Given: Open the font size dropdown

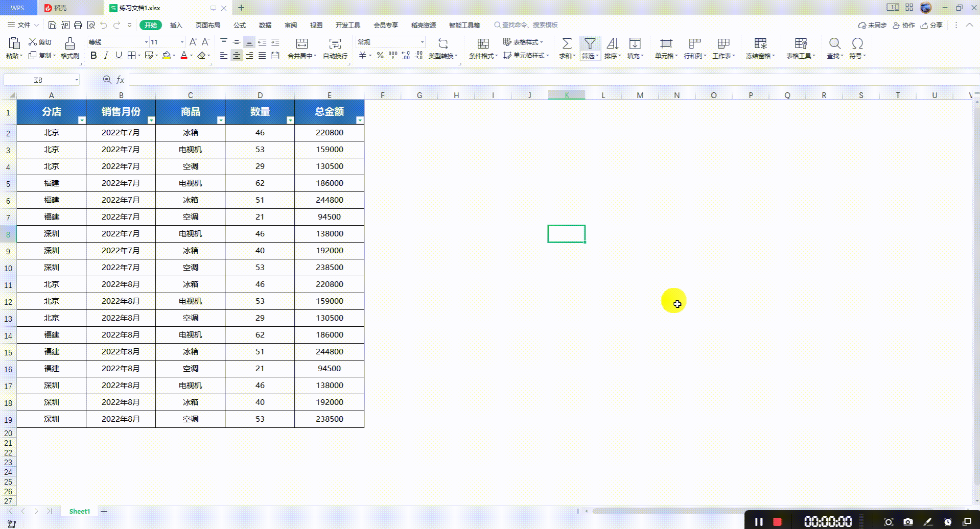Looking at the screenshot, I should 182,42.
